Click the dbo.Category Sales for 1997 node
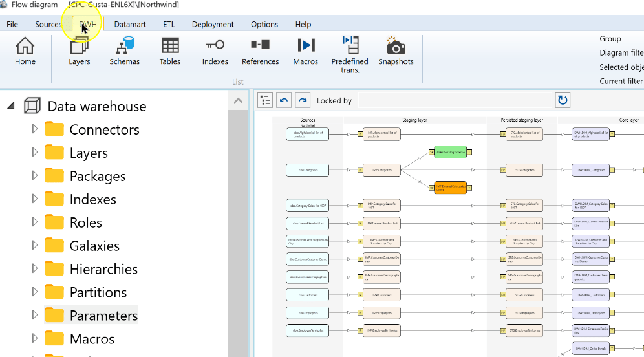The height and width of the screenshot is (357, 644). point(308,206)
